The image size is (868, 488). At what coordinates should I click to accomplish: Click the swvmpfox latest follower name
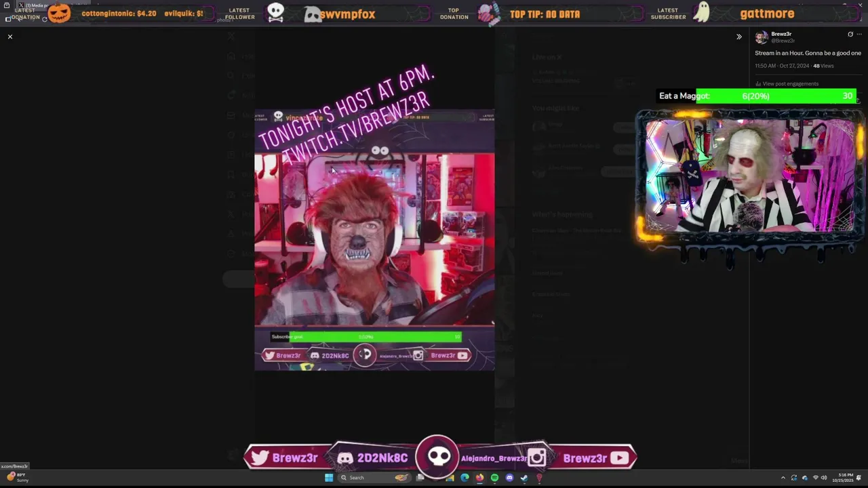(347, 14)
